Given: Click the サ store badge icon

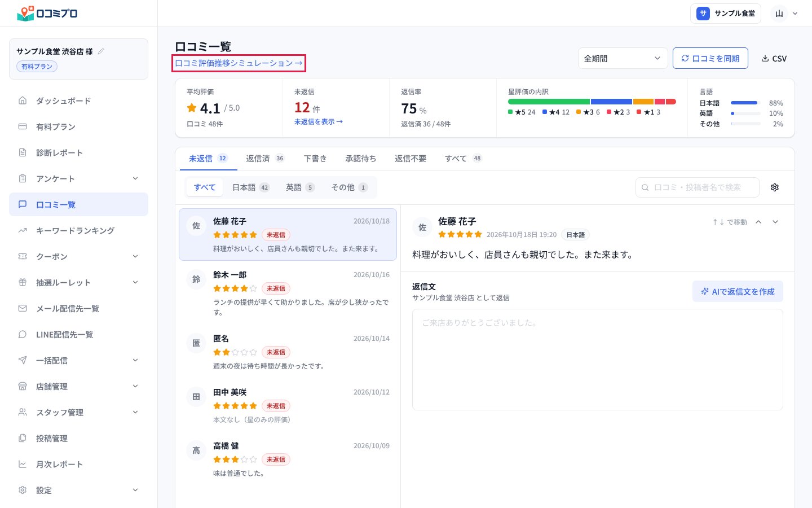Looking at the screenshot, I should pyautogui.click(x=703, y=14).
